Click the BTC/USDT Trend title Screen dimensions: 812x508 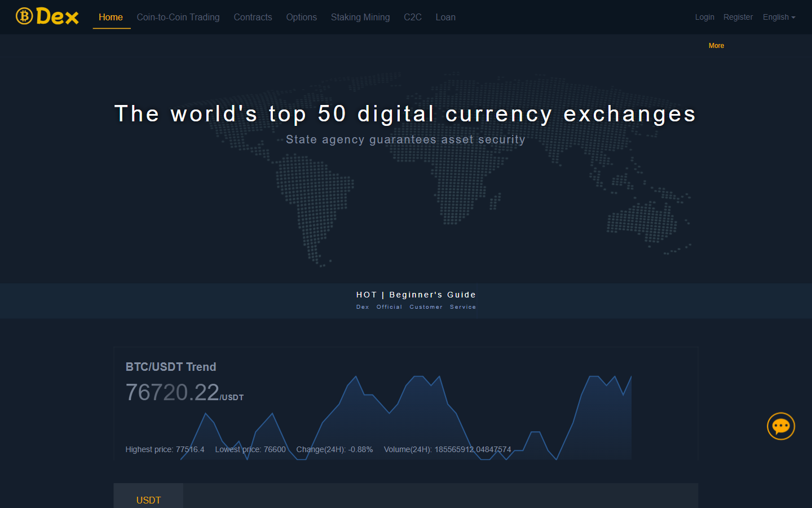click(x=171, y=367)
